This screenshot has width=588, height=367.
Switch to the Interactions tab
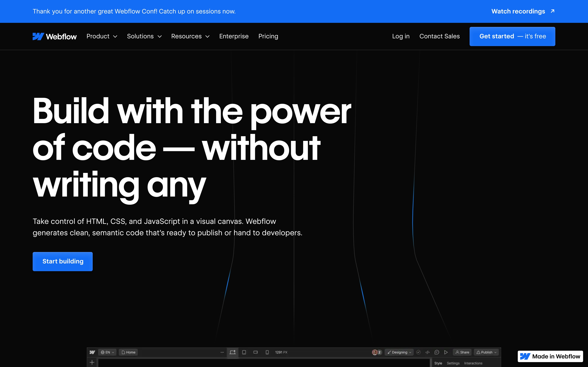point(473,363)
